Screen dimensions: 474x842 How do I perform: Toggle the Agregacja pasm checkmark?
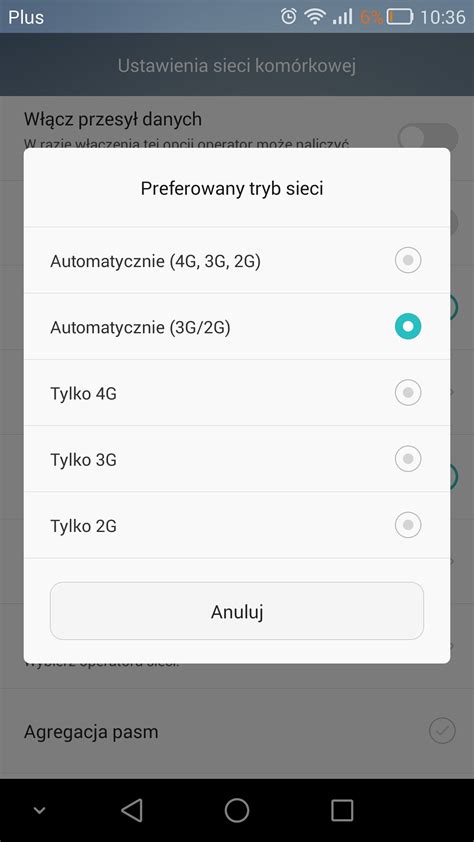[x=442, y=731]
